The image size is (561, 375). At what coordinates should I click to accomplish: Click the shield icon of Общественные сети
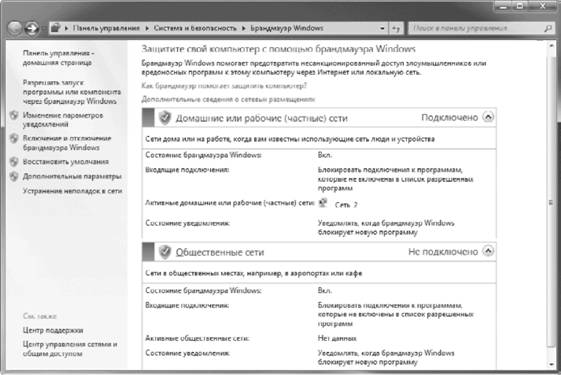(x=165, y=252)
